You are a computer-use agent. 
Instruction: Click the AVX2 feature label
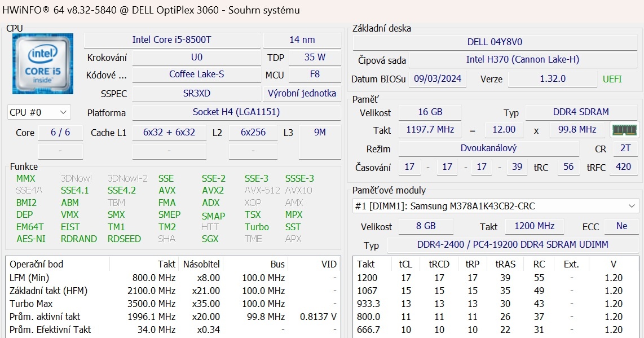pyautogui.click(x=213, y=191)
